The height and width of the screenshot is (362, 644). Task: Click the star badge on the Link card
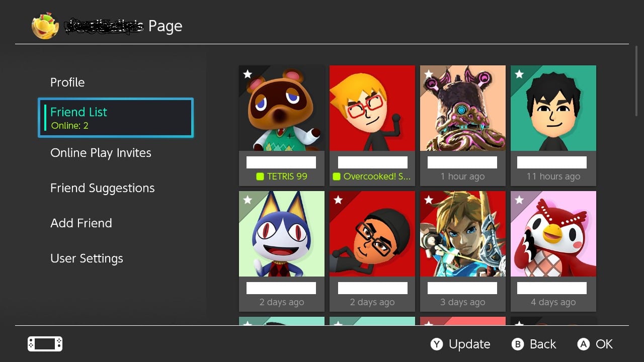428,200
